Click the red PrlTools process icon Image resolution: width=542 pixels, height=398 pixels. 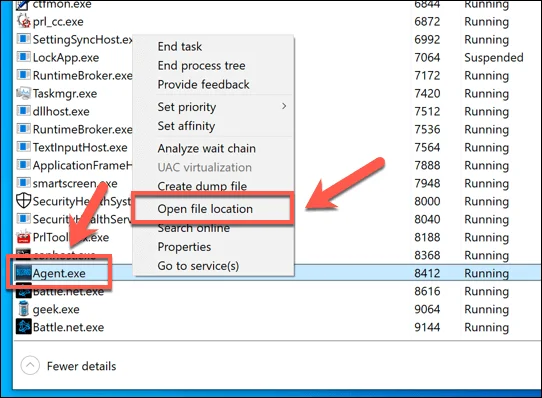24,237
